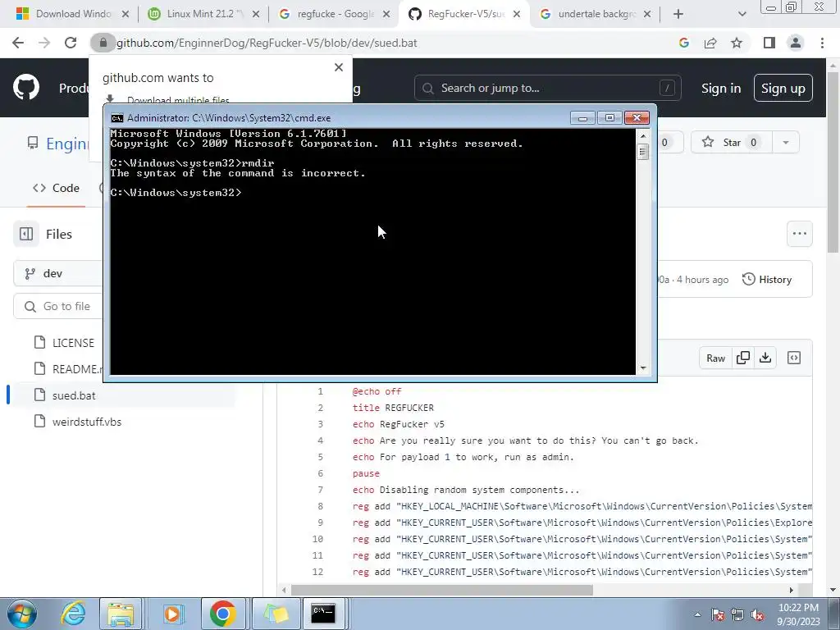Go back with the browser back arrow
The width and height of the screenshot is (840, 630).
coord(18,43)
